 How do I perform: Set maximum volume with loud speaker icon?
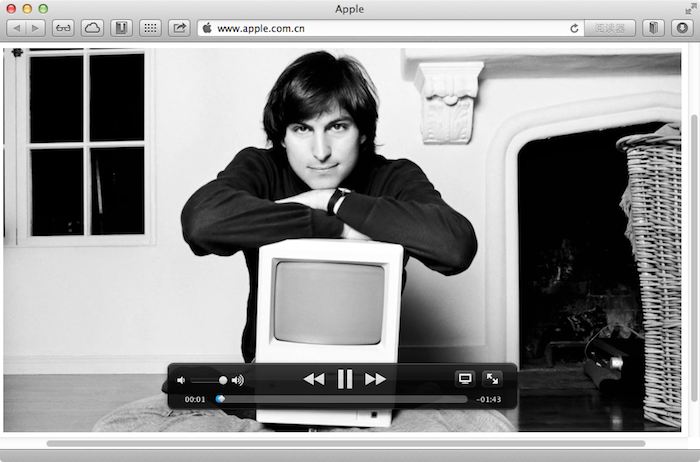click(238, 380)
